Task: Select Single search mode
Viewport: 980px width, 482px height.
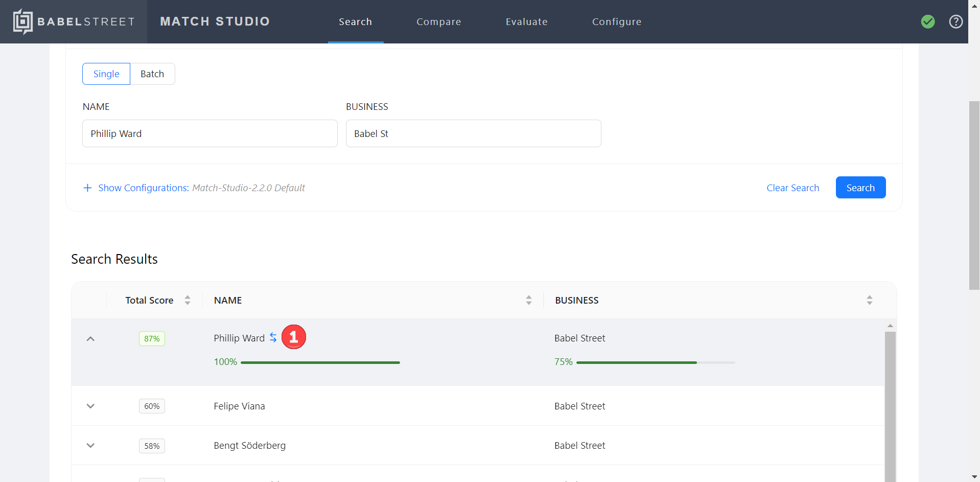Action: click(106, 74)
